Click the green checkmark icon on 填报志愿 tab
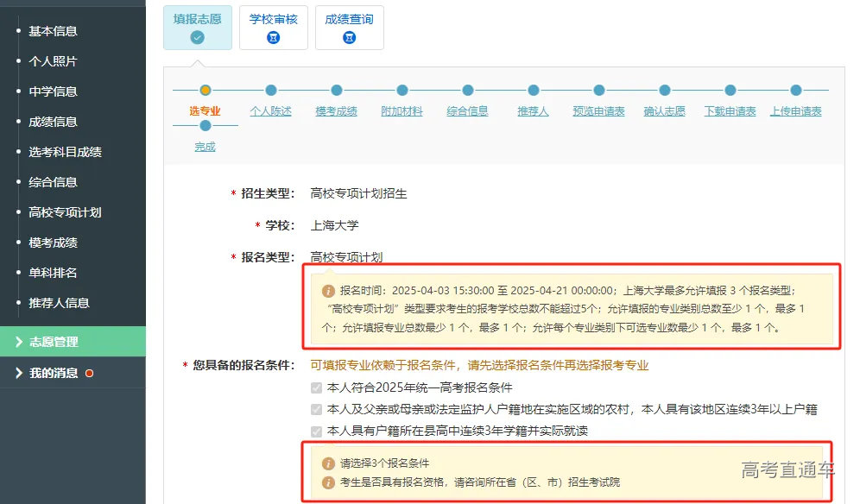860x504 pixels. pyautogui.click(x=199, y=37)
